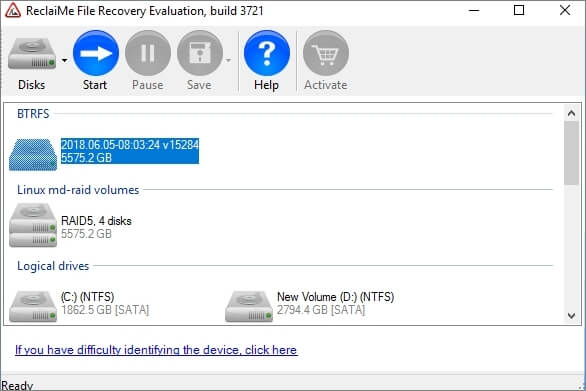Select the RAID5, 4 disks entry

click(x=96, y=221)
